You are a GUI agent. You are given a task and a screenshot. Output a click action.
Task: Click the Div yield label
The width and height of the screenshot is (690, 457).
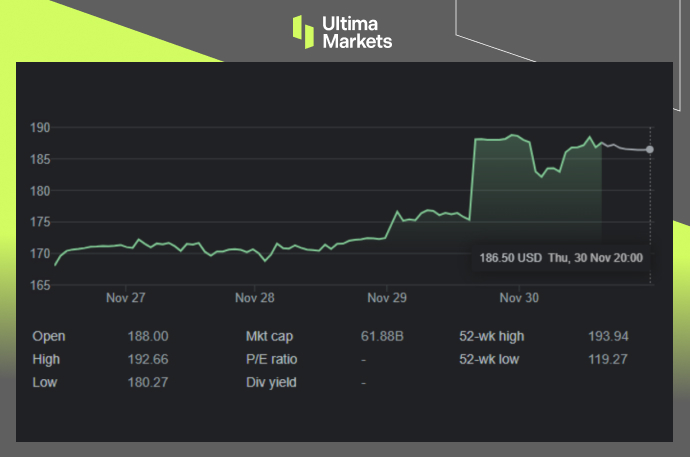pyautogui.click(x=270, y=382)
